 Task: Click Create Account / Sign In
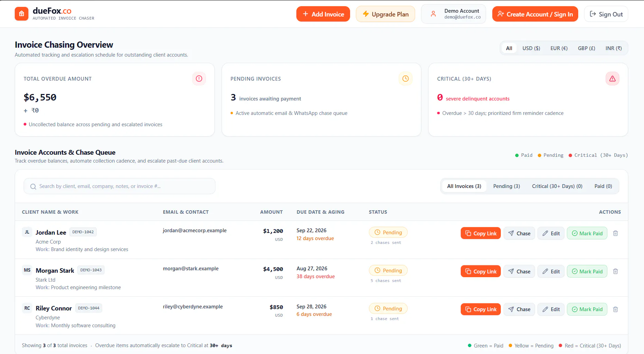(535, 14)
